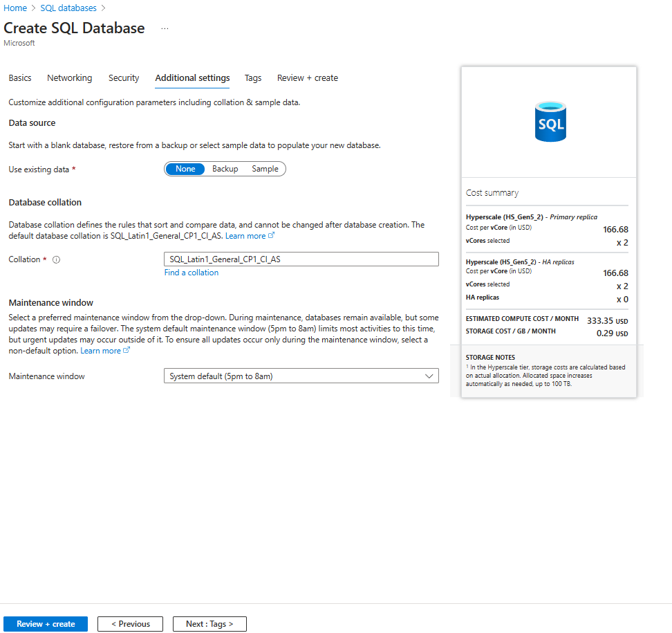Click the Use existing data label
Image resolution: width=672 pixels, height=633 pixels.
39,169
